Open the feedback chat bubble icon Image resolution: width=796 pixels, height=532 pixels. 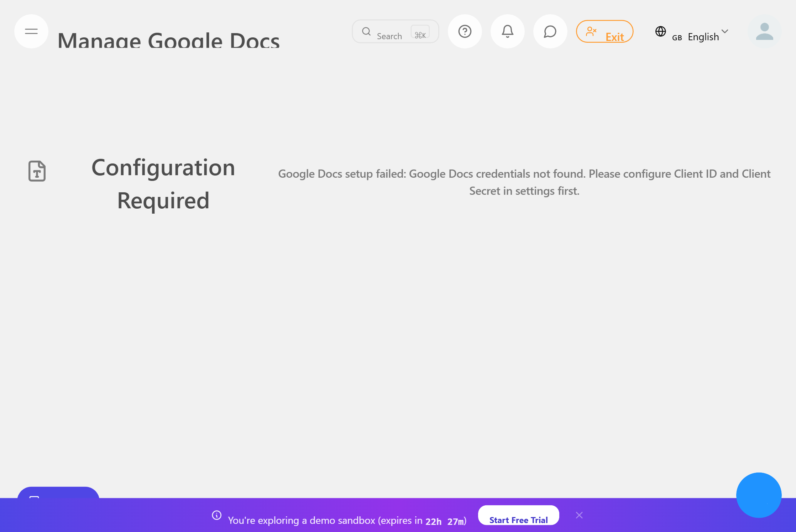(x=550, y=31)
